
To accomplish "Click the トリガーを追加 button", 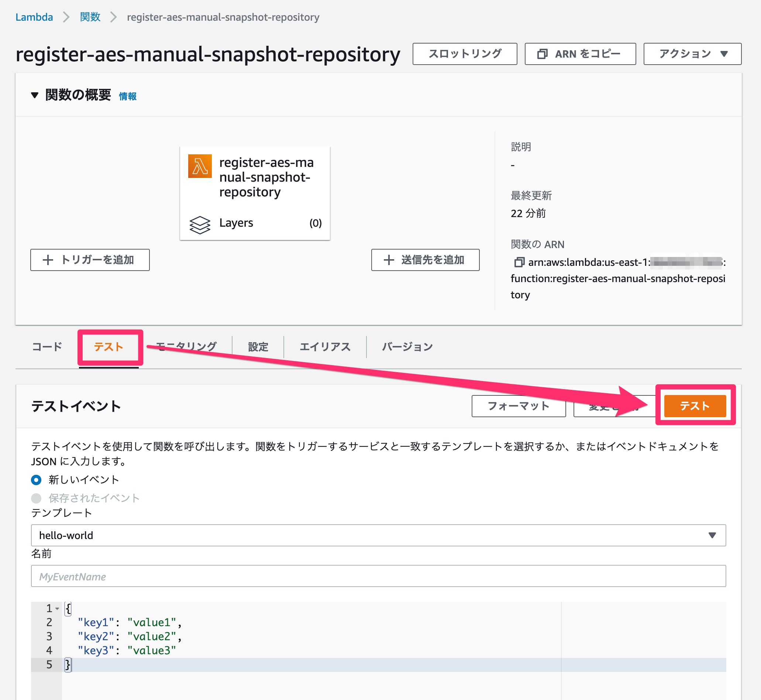I will coord(90,260).
